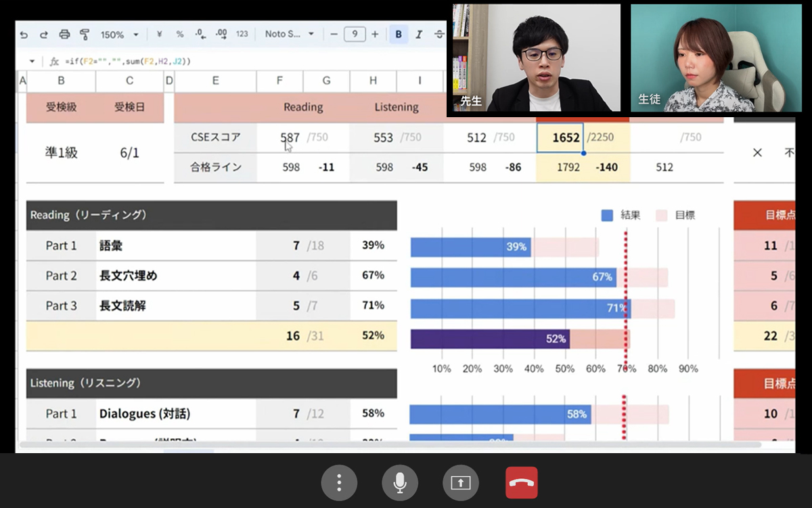
Task: Open the 123 number format menu
Action: click(x=242, y=35)
